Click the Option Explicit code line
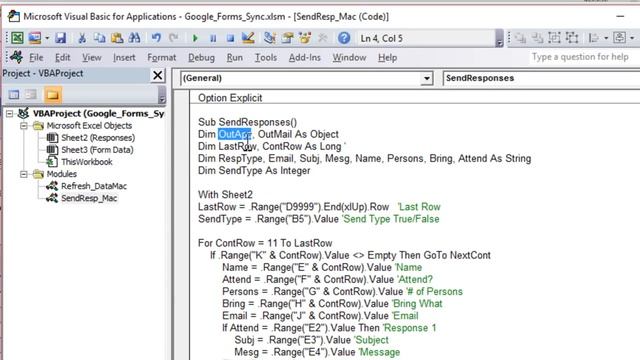The width and height of the screenshot is (640, 360). click(230, 98)
